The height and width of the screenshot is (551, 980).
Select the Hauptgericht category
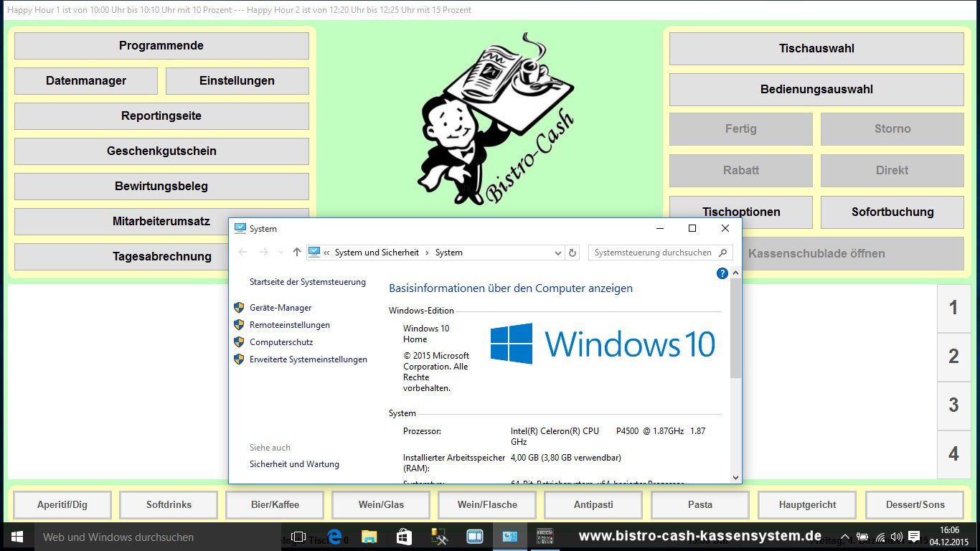(x=807, y=504)
